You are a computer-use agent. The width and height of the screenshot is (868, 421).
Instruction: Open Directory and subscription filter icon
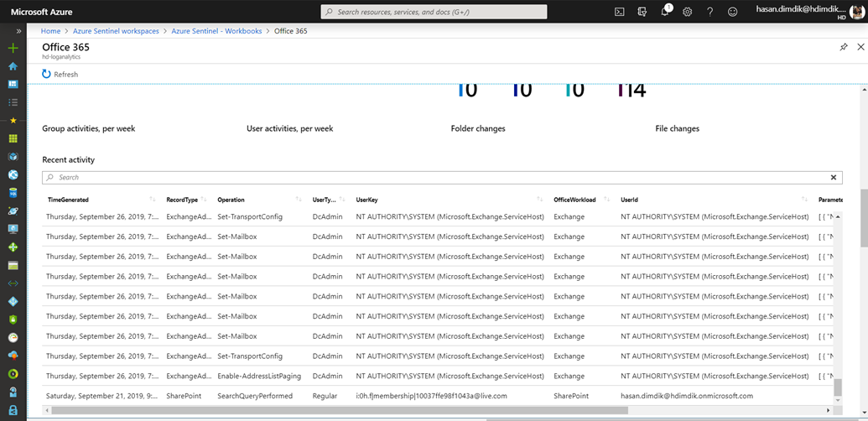coord(642,12)
